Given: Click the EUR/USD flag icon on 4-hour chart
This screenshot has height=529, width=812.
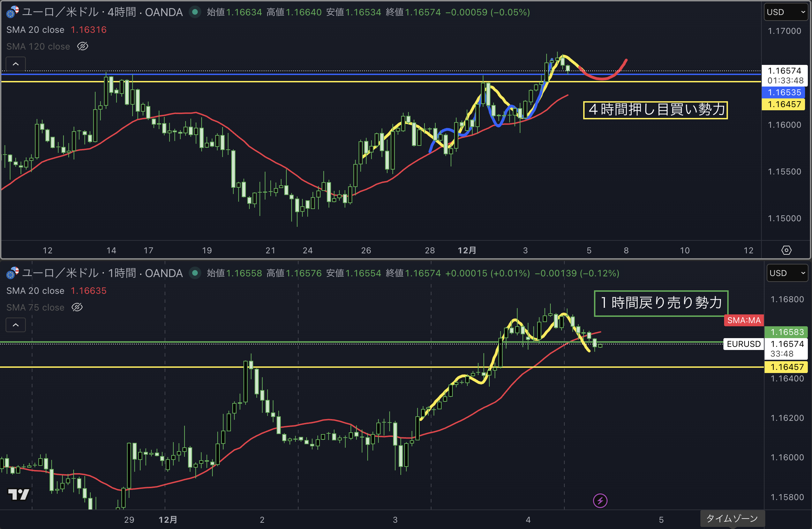Looking at the screenshot, I should tap(13, 12).
